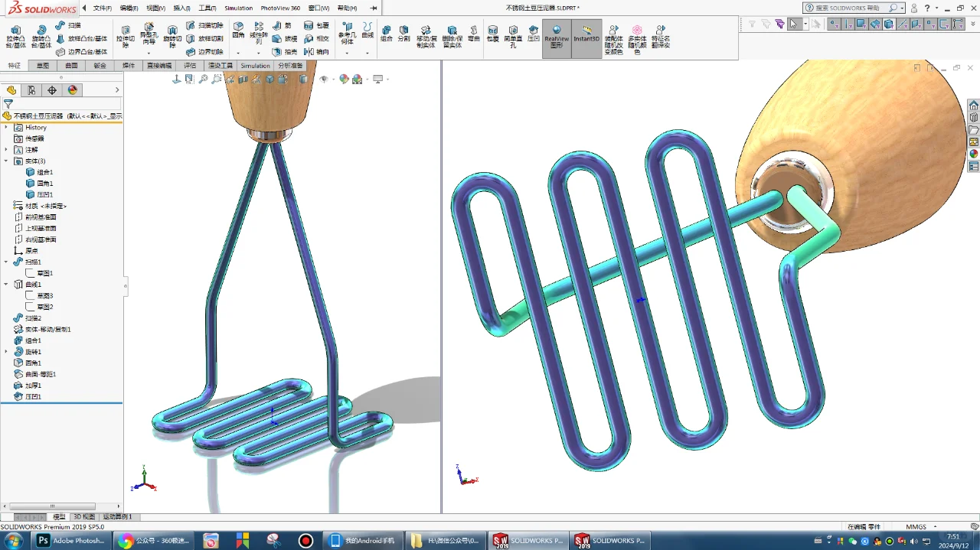Open the 异型孔向导 hole wizard
Image resolution: width=980 pixels, height=550 pixels.
[149, 33]
